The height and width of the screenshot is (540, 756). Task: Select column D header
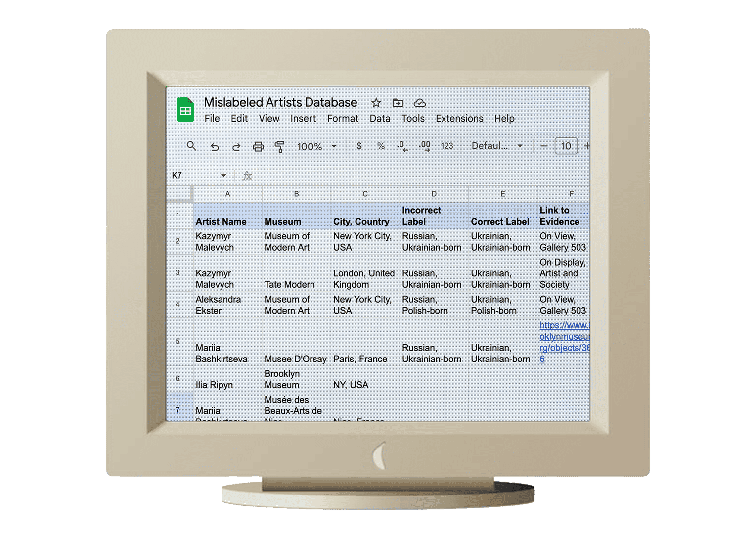[434, 194]
